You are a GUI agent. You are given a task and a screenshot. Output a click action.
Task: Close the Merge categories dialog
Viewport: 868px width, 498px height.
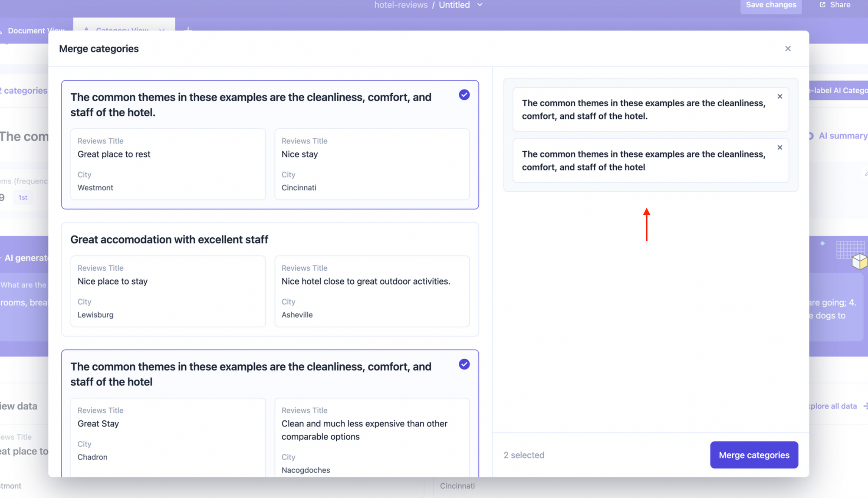pyautogui.click(x=788, y=49)
